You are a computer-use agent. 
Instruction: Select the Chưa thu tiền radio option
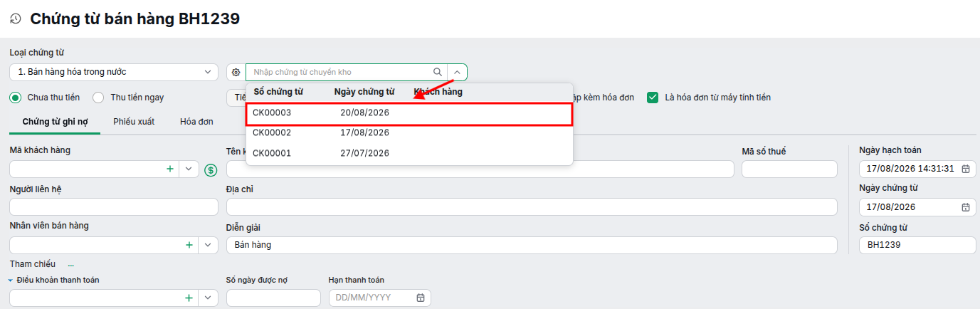16,98
